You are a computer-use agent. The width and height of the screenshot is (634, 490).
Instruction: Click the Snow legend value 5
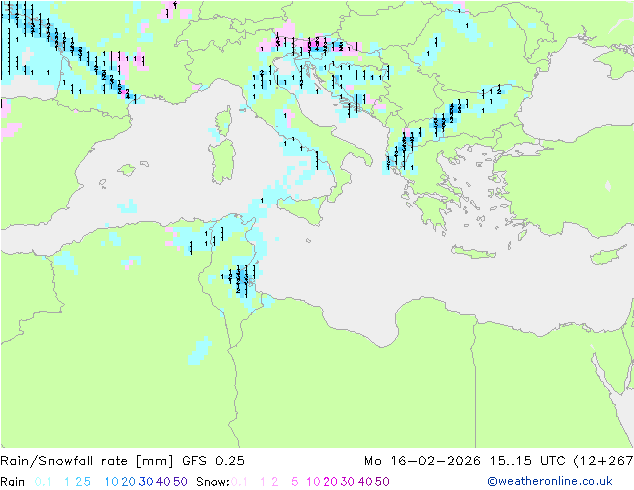295,482
